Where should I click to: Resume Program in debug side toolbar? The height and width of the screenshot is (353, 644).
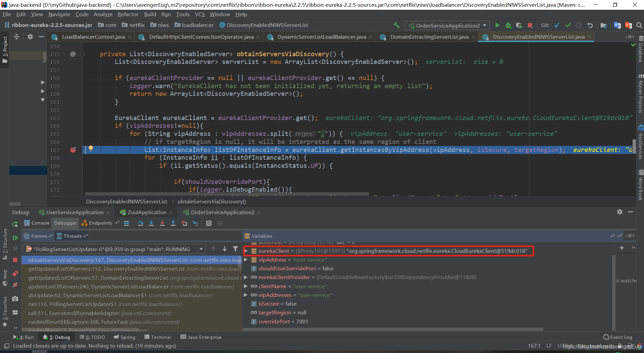click(x=15, y=238)
